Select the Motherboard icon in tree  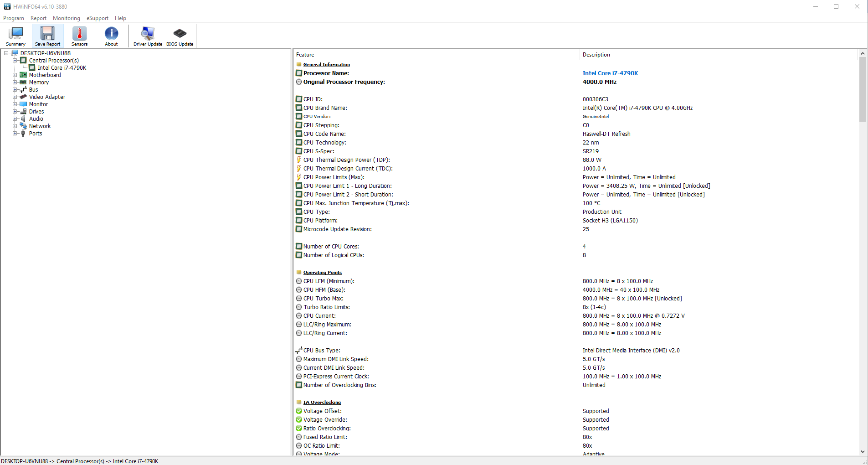pyautogui.click(x=23, y=75)
